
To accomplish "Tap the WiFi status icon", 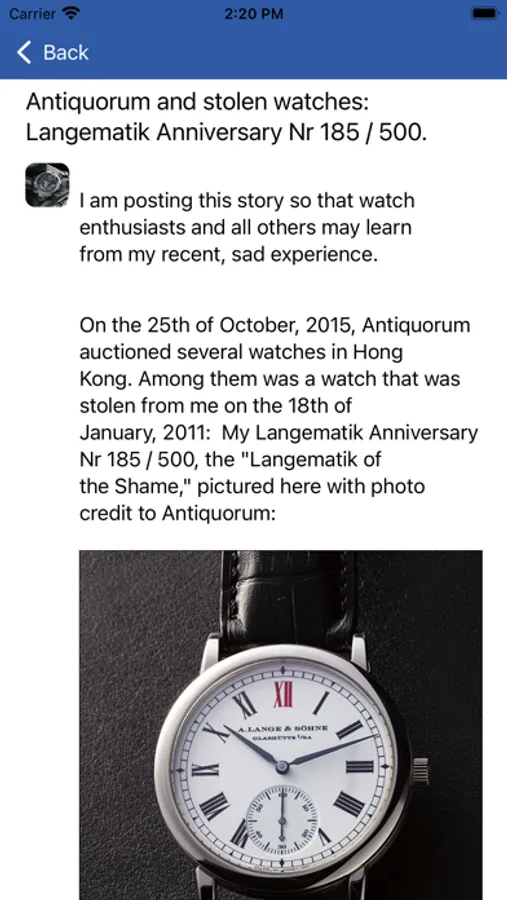I will coord(71,13).
